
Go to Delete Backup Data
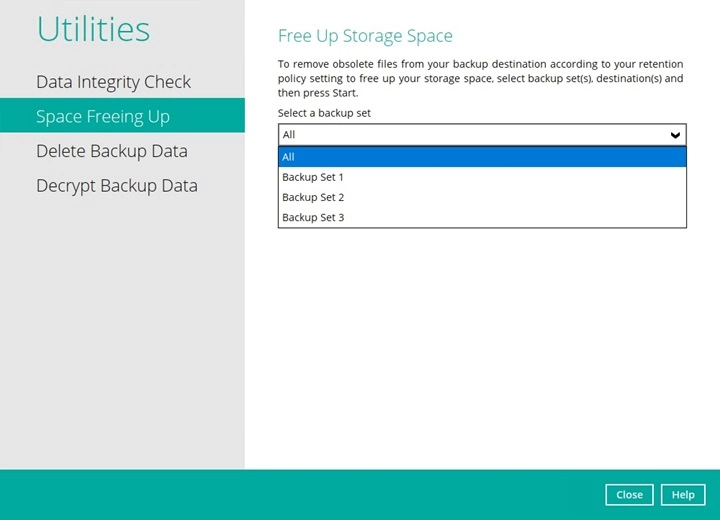pos(111,151)
